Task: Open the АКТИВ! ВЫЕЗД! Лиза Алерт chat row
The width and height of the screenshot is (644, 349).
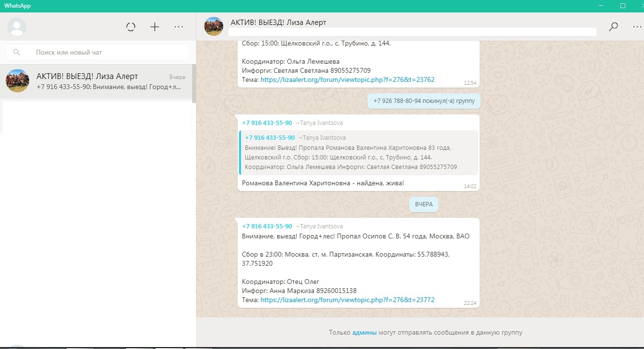Action: tap(96, 81)
